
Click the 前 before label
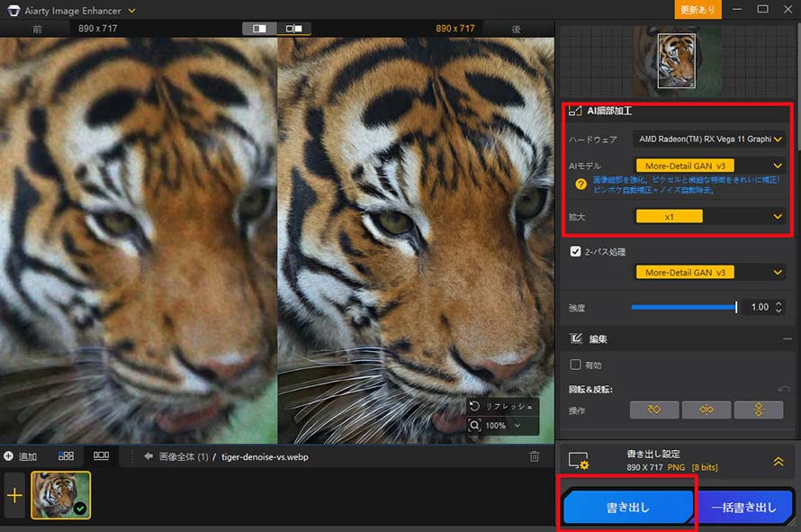37,29
